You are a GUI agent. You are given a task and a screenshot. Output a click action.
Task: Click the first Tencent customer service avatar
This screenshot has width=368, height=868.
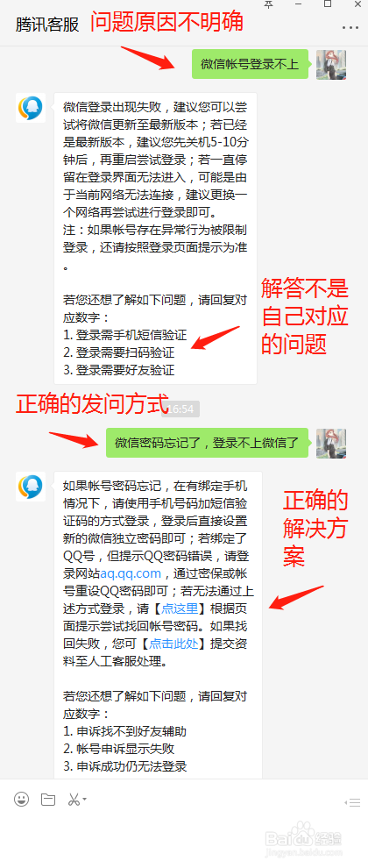pyautogui.click(x=31, y=108)
